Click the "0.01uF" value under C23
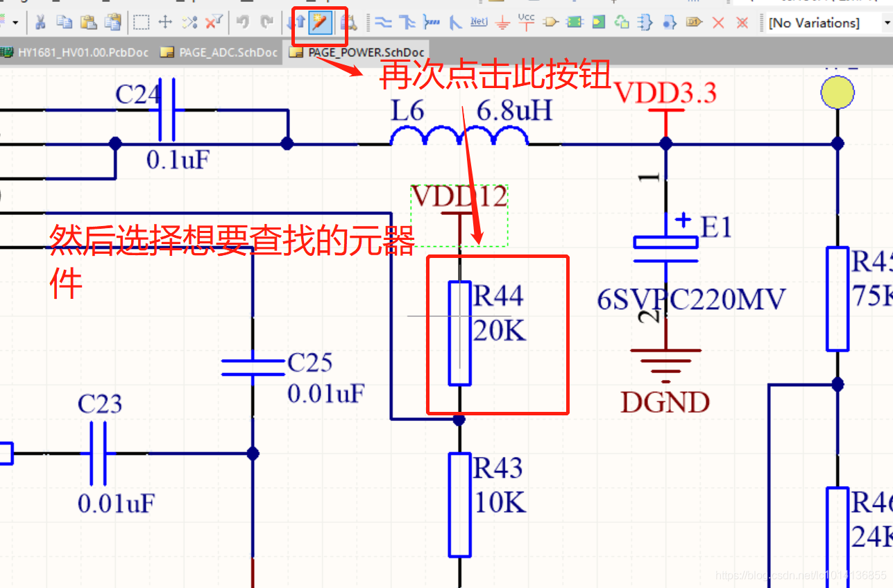 pyautogui.click(x=116, y=503)
